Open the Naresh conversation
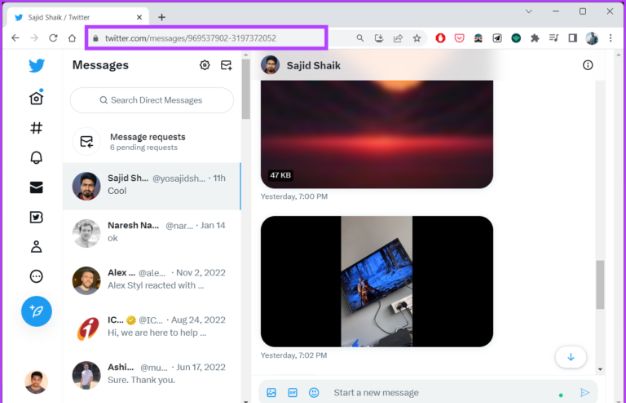Viewport: 626px width, 403px height. (x=152, y=233)
